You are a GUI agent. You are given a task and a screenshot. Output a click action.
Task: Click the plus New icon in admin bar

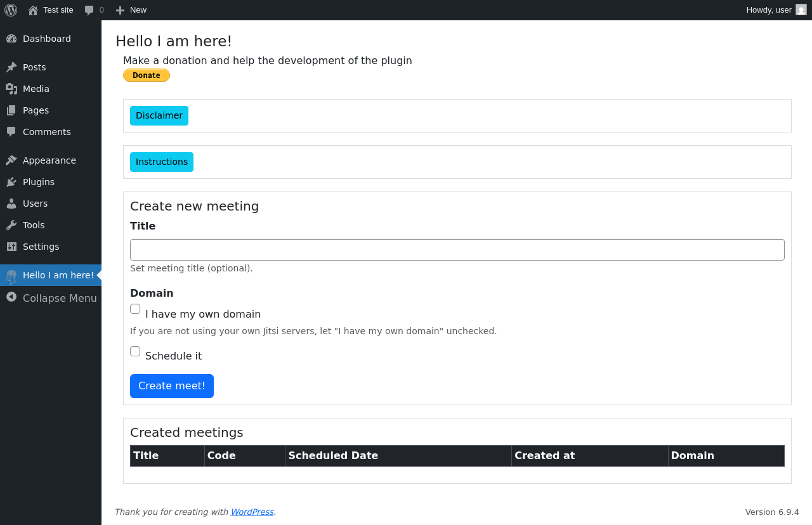[120, 10]
